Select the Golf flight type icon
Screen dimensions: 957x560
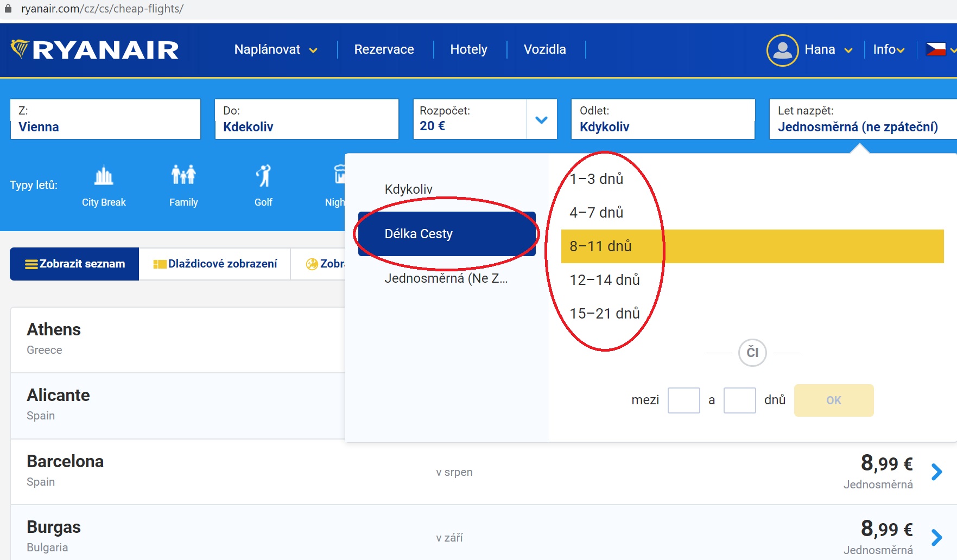point(263,184)
